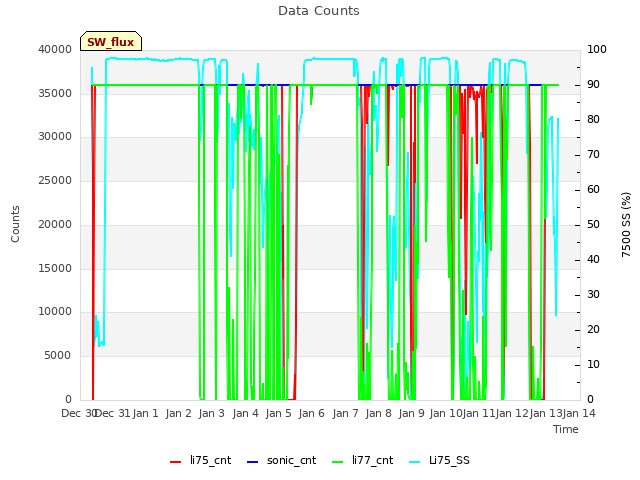Click the Jan 12 date label
This screenshot has width=640, height=480.
(512, 413)
